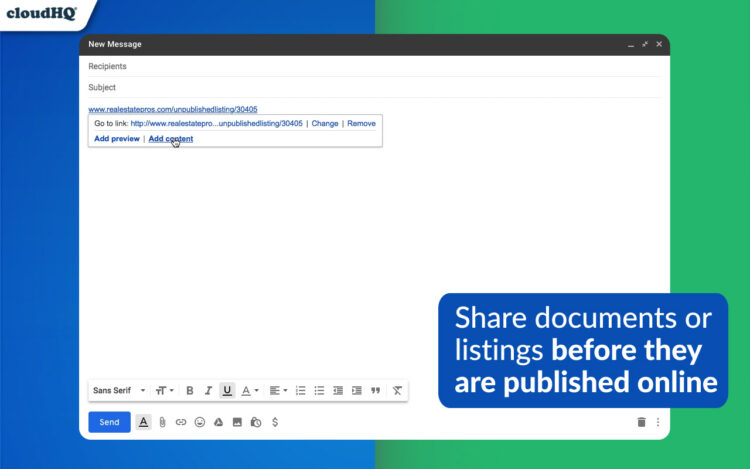Insert an emoji
750x469 pixels.
pyautogui.click(x=200, y=422)
